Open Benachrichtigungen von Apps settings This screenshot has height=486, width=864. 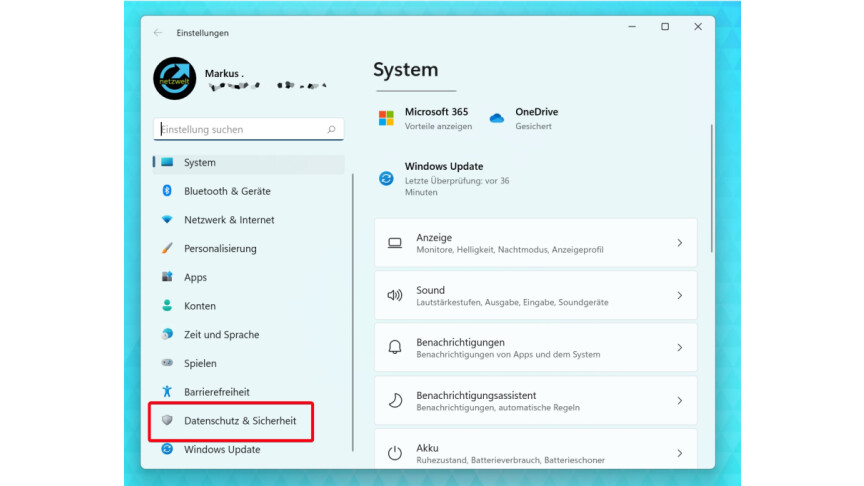pos(536,348)
